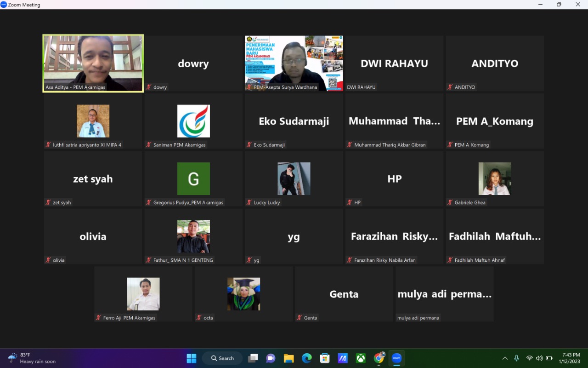
Task: Open Task View from the taskbar
Action: point(253,358)
